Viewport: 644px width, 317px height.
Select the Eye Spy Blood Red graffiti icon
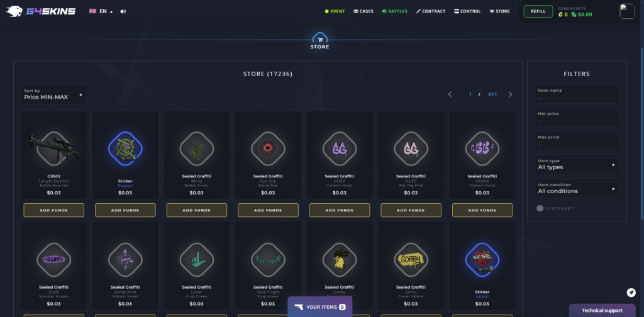click(x=268, y=148)
